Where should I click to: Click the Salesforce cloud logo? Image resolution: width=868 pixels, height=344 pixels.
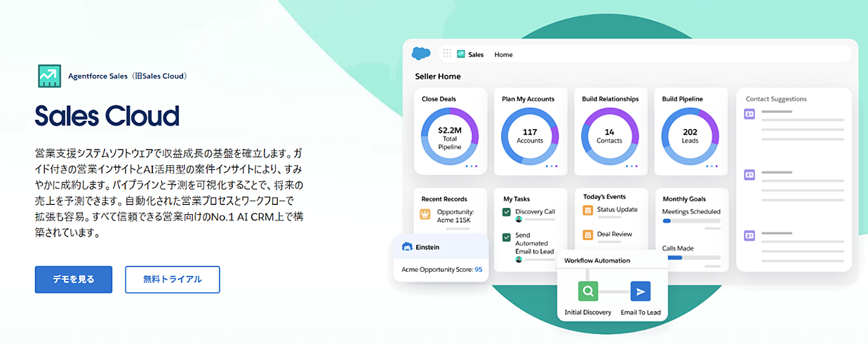click(x=421, y=53)
